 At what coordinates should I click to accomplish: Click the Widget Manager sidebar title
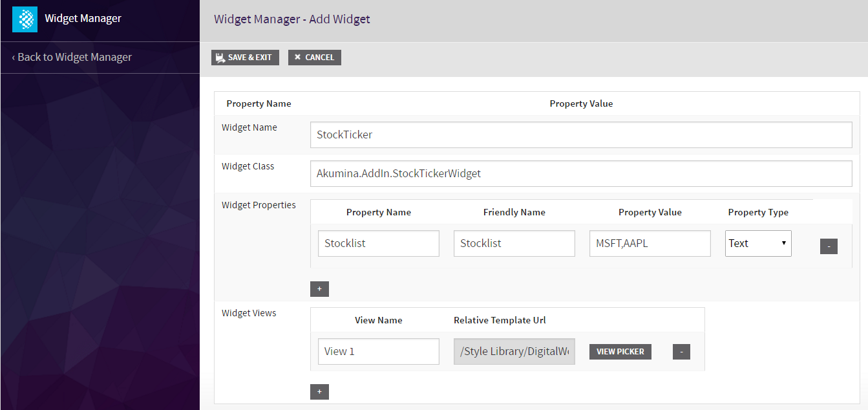point(83,18)
